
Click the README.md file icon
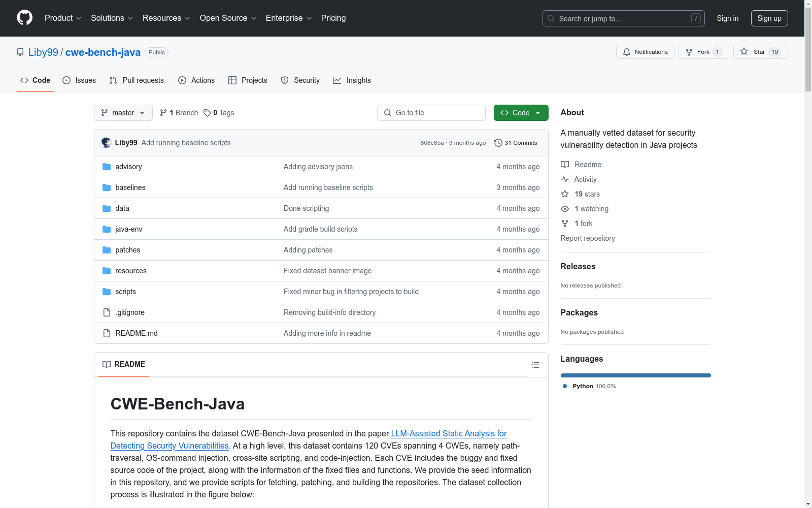(x=107, y=333)
